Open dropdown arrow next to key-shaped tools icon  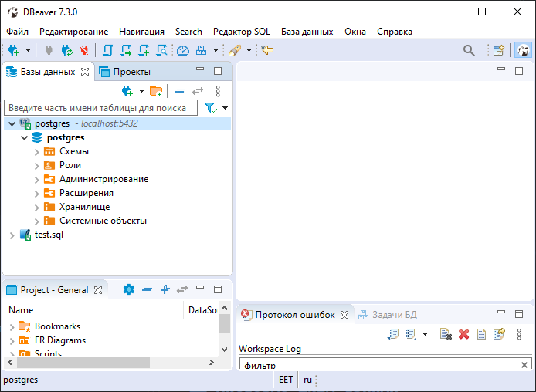[x=249, y=50]
